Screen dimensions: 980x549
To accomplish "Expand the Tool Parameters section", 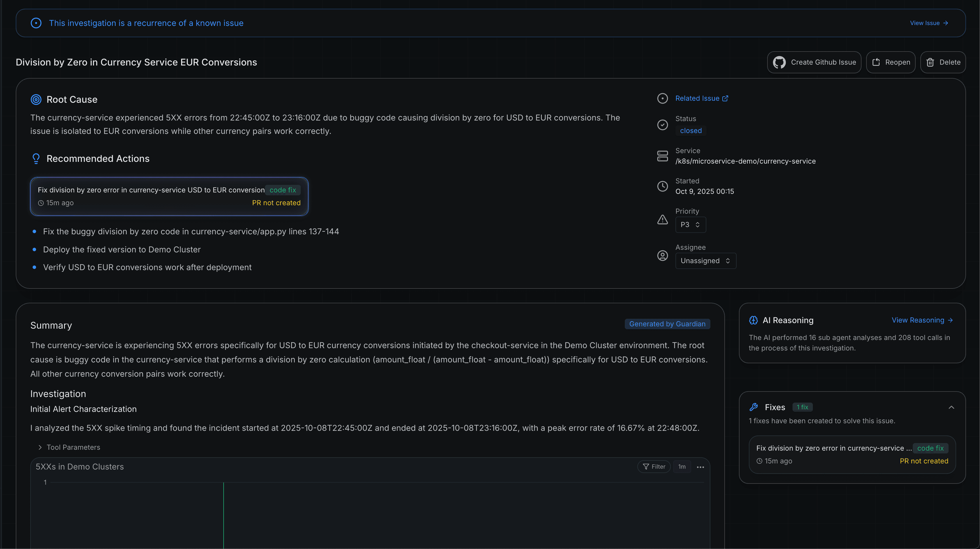I will pos(69,448).
